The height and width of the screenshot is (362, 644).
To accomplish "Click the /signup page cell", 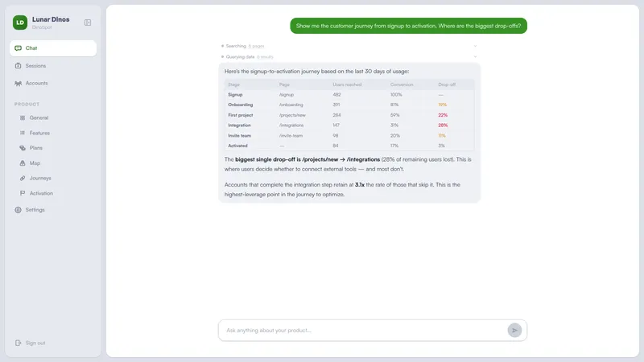I will tap(287, 95).
